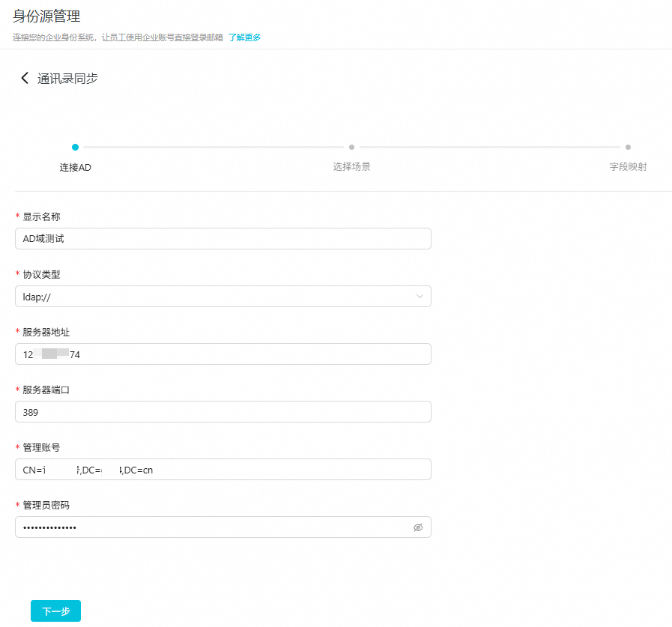The image size is (672, 627).
Task: Click the 显示名称 field label
Action: (x=41, y=216)
